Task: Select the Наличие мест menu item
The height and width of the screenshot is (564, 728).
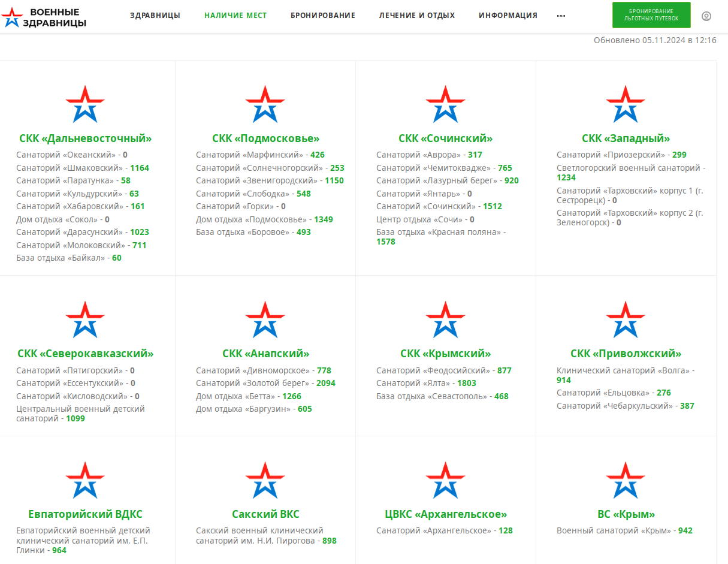Action: click(x=235, y=16)
